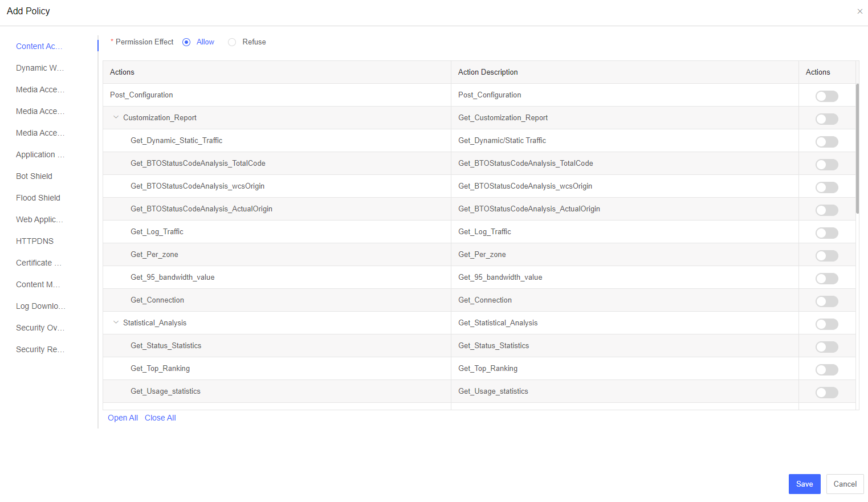The image size is (868, 502).
Task: Switch to the Flood Shield category
Action: click(x=38, y=198)
